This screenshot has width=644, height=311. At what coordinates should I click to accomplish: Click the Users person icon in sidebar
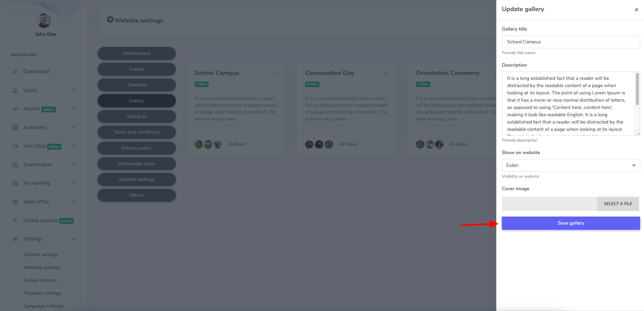point(15,91)
